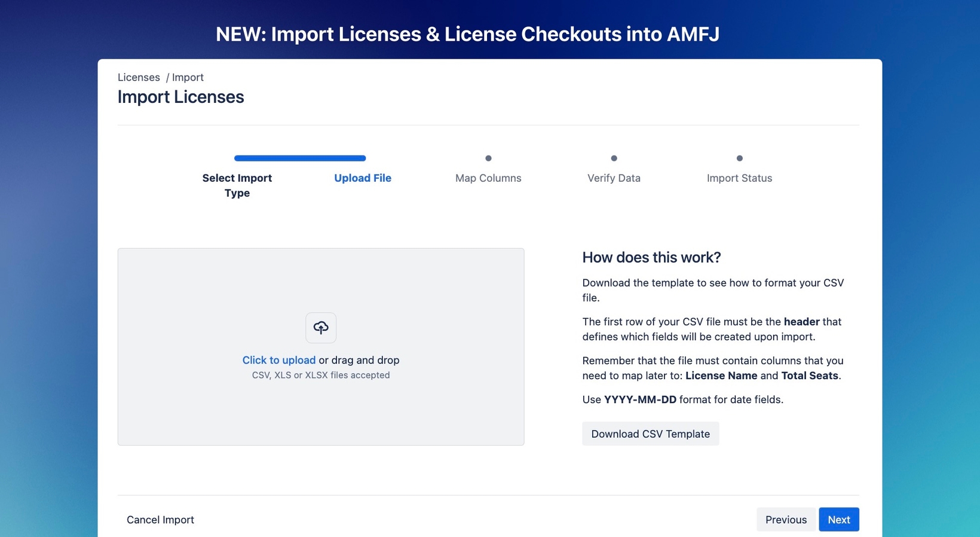Click the 'NEW: Import Licenses' banner headline
This screenshot has width=980, height=537.
(467, 34)
